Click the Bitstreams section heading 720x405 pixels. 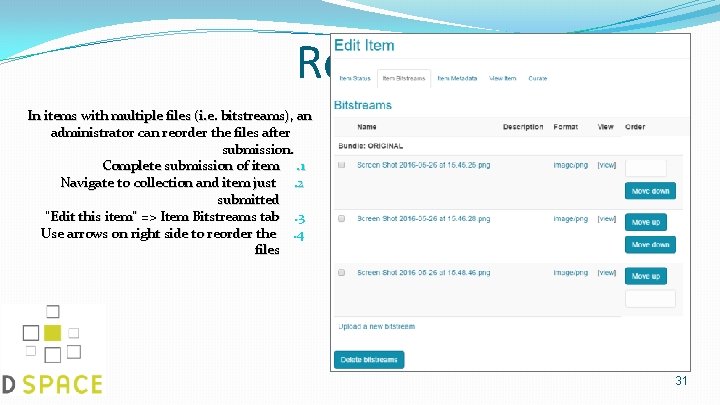[363, 105]
